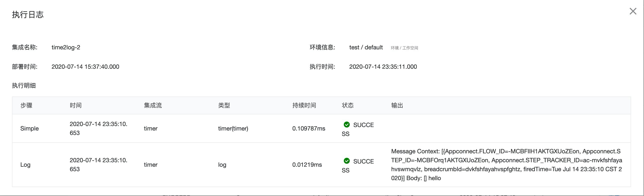Click the 类型 column header
The width and height of the screenshot is (644, 196).
click(x=224, y=105)
